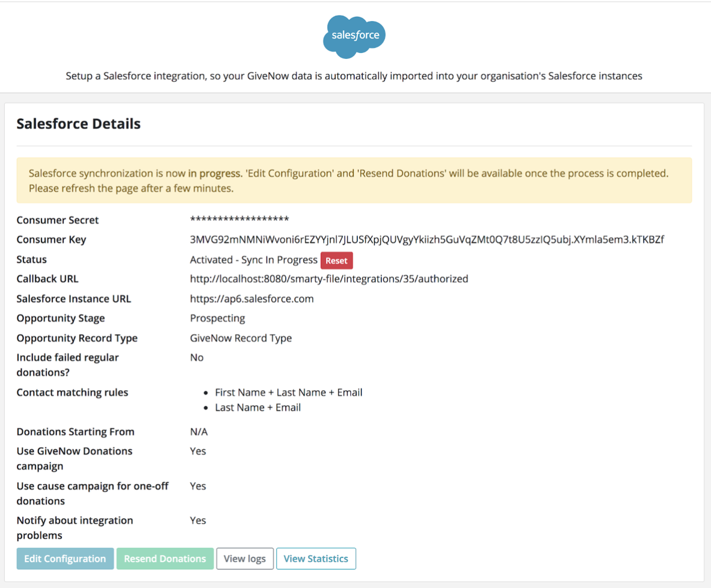
Task: Click the 'Include failed regular donations?' label
Action: click(x=67, y=365)
